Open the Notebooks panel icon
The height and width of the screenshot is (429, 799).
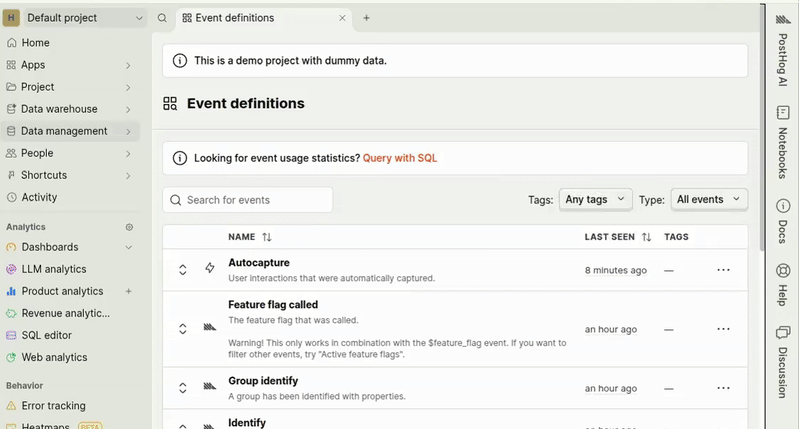coord(783,113)
